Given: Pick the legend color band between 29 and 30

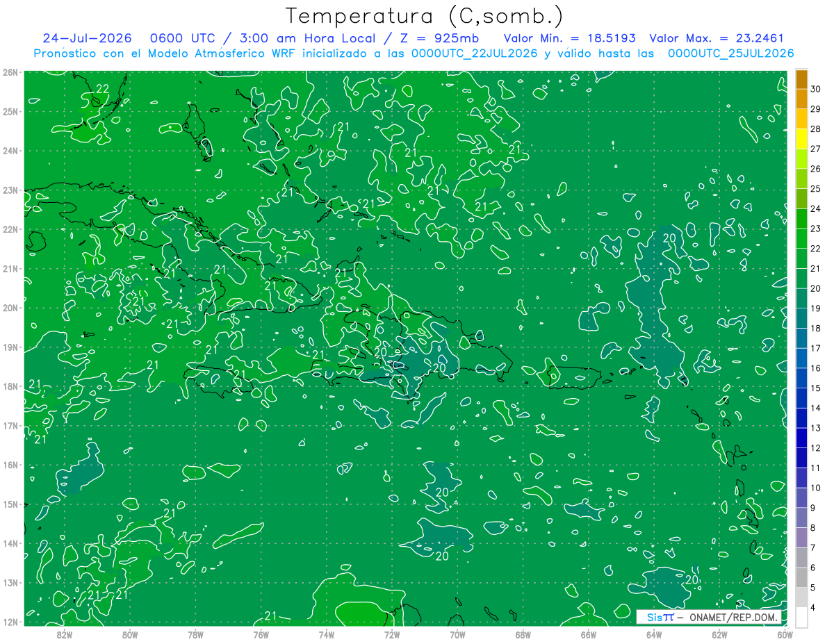Looking at the screenshot, I should 801,99.
